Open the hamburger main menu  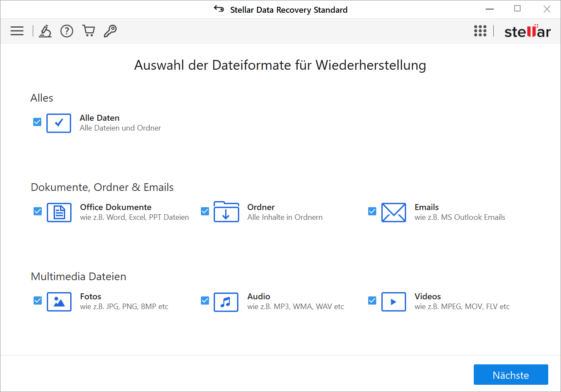[17, 31]
